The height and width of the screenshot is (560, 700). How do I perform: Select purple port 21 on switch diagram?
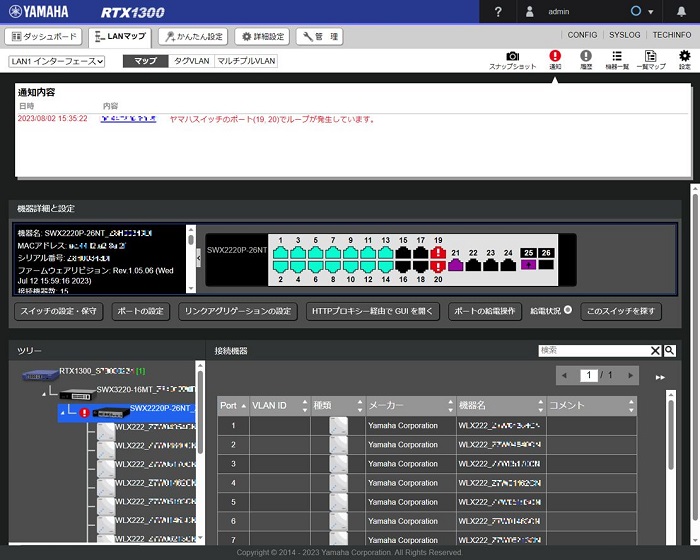(455, 265)
